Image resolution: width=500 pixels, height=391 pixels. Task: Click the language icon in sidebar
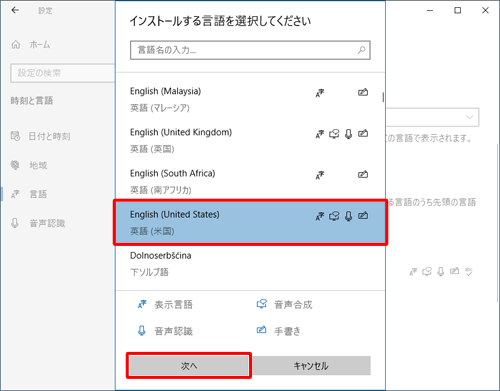pyautogui.click(x=15, y=194)
